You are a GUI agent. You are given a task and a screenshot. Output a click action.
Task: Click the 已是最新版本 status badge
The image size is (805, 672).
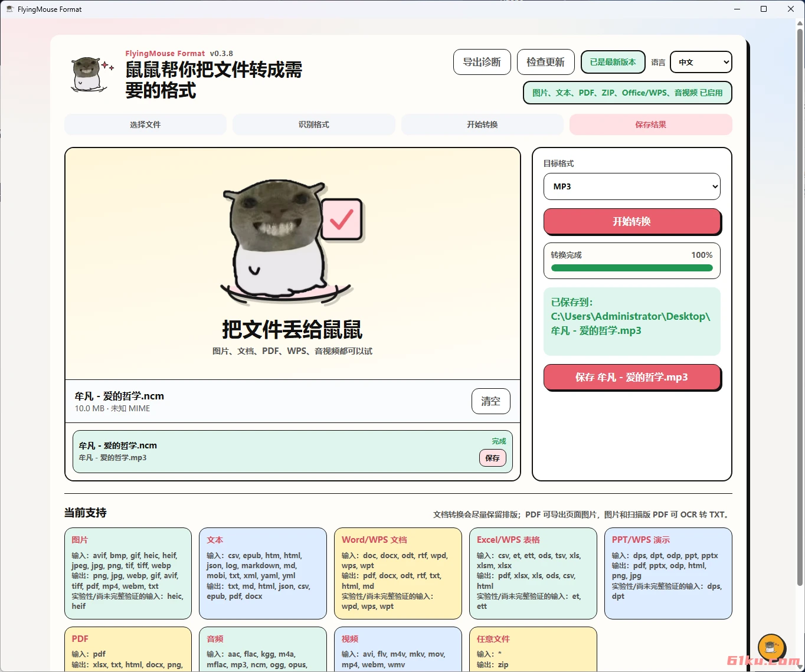613,62
